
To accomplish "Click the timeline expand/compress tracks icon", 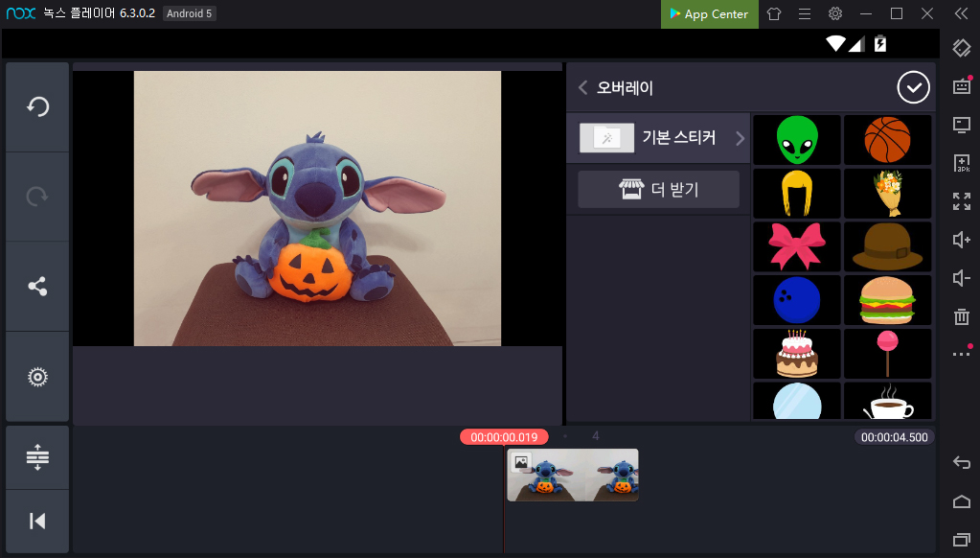I will [37, 457].
